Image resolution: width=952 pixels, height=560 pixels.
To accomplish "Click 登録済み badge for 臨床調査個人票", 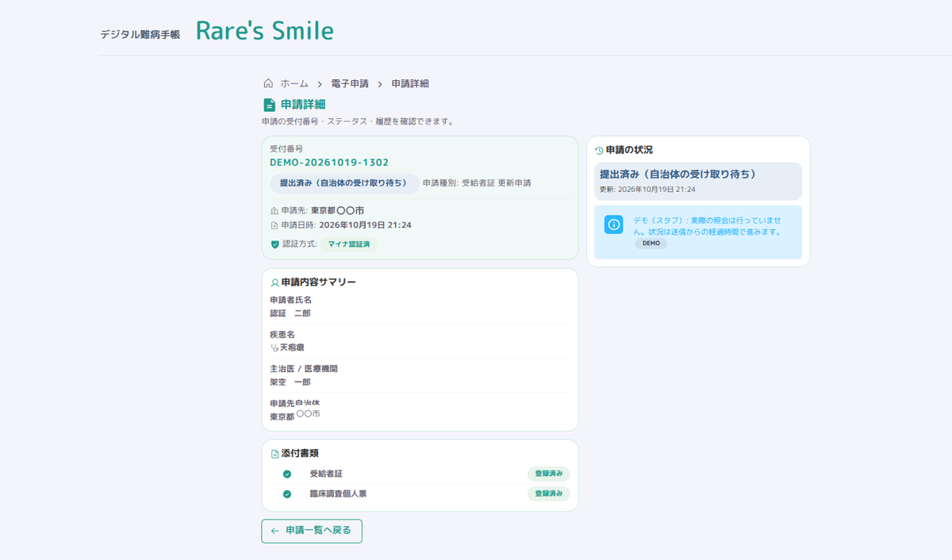I will coord(549,493).
